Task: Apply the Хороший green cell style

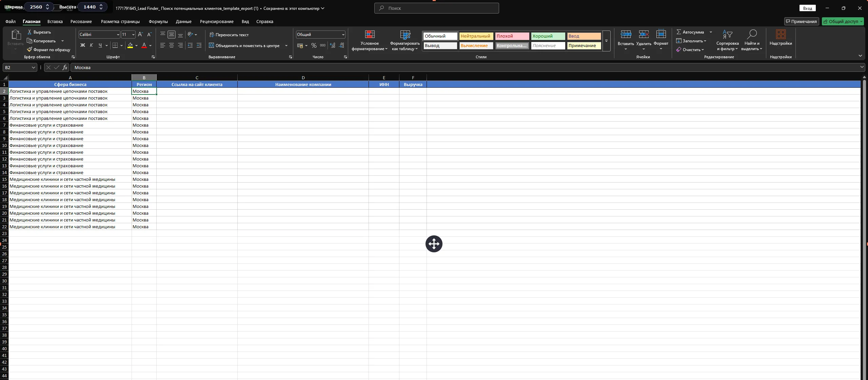Action: click(548, 36)
